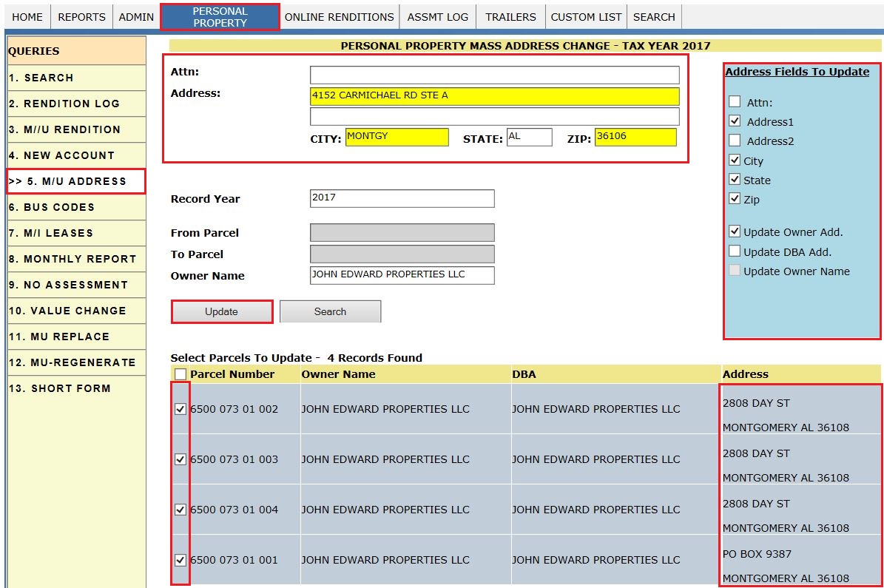Uncheck the Address1 checkbox
The width and height of the screenshot is (884, 588).
(x=735, y=121)
